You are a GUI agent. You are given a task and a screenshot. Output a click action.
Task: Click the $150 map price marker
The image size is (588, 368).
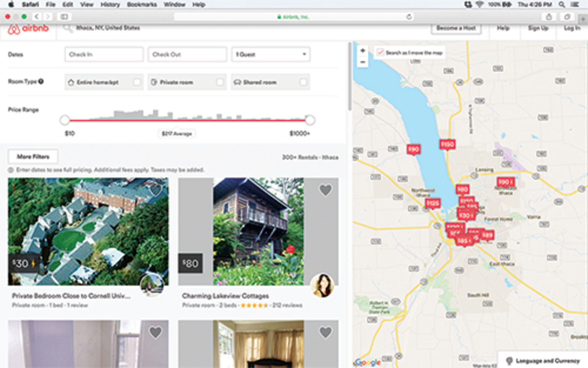(x=447, y=145)
